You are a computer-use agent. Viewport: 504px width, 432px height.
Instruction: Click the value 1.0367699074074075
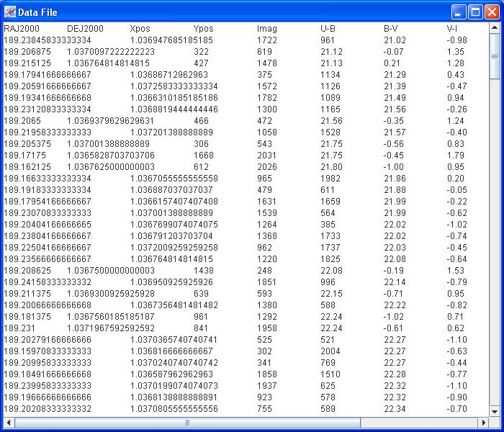[174, 225]
